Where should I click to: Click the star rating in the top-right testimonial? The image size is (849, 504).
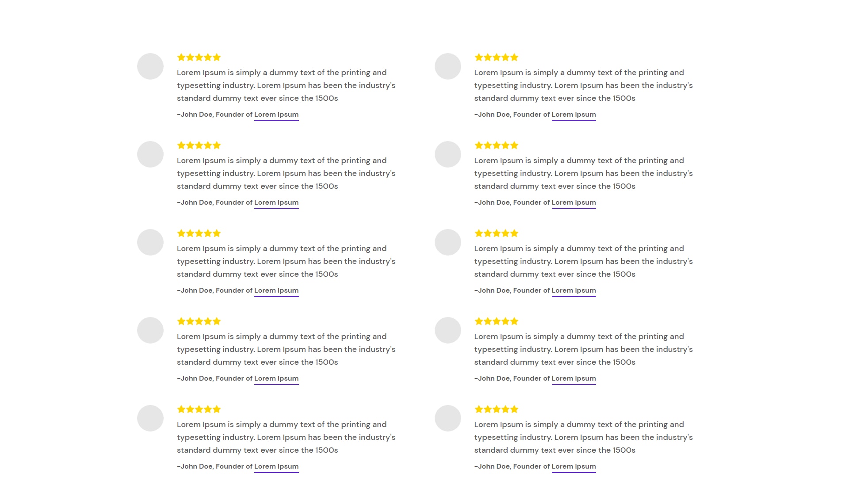497,57
